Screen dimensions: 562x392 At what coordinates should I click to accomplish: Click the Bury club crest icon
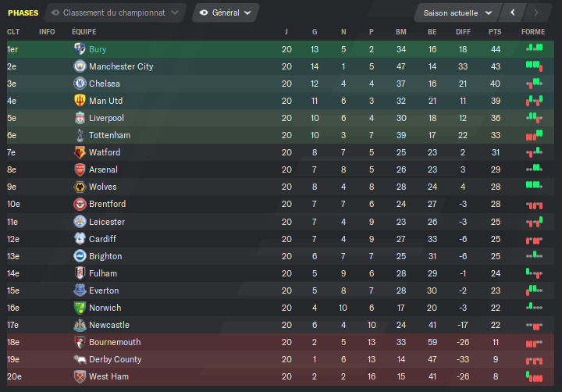80,48
